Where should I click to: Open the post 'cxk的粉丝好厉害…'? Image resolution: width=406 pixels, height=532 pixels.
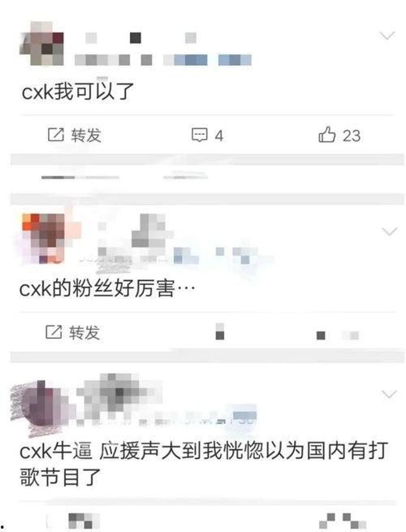coord(107,288)
